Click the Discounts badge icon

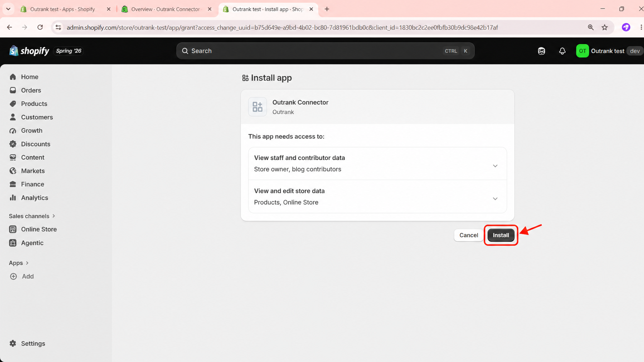pyautogui.click(x=13, y=144)
